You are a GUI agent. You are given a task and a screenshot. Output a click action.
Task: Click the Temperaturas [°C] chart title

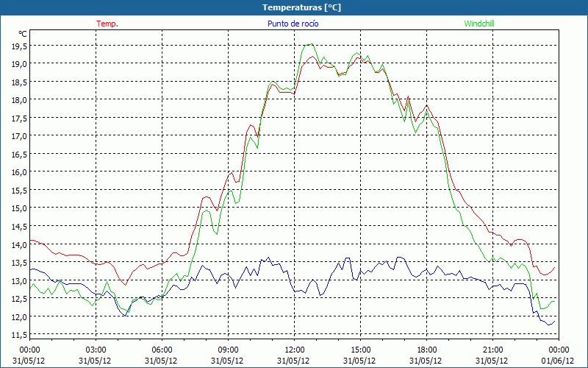coord(301,7)
